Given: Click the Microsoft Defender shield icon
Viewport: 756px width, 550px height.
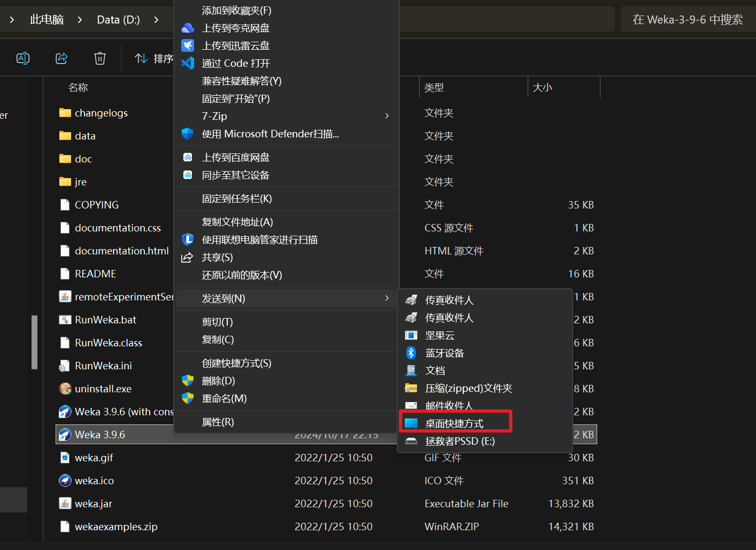Looking at the screenshot, I should click(188, 134).
